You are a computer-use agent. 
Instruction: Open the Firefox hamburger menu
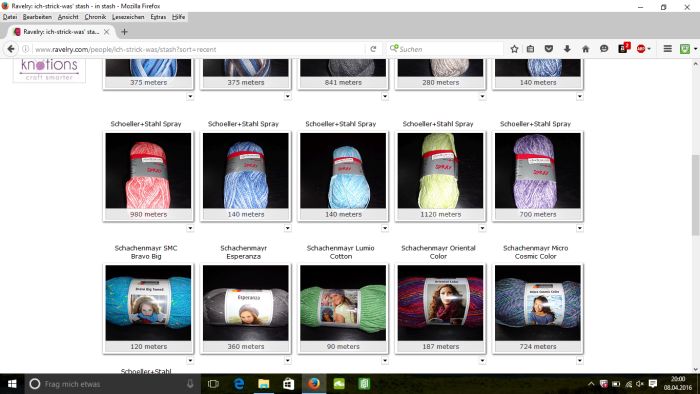(667, 49)
